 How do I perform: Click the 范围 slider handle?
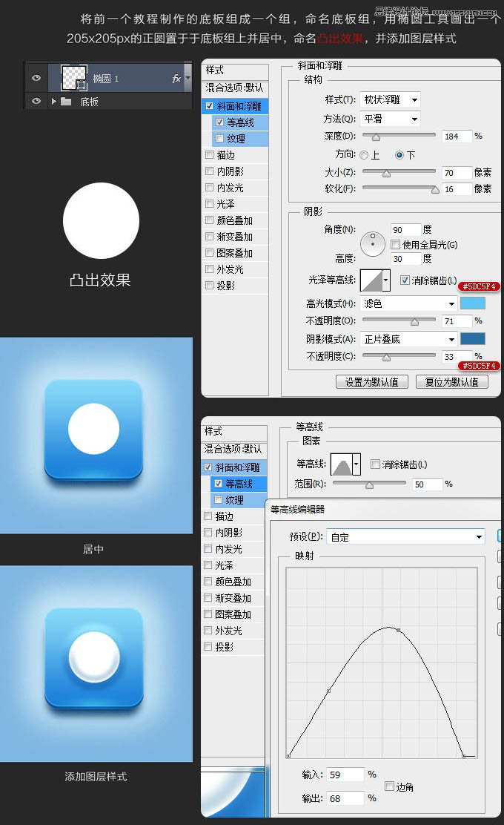369,485
